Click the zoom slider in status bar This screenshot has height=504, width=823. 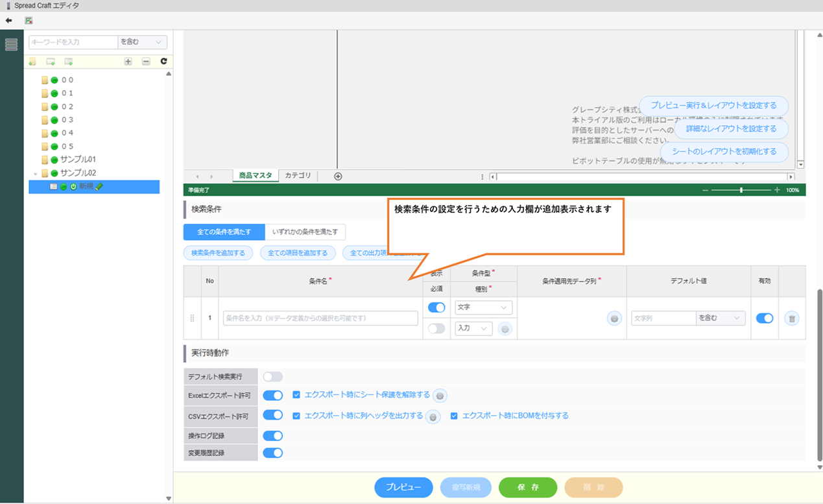tap(741, 190)
